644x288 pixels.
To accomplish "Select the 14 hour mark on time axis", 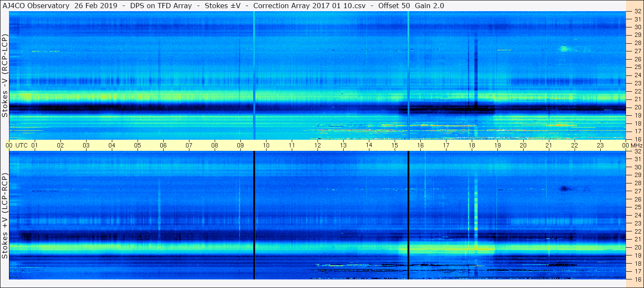I will click(x=369, y=145).
